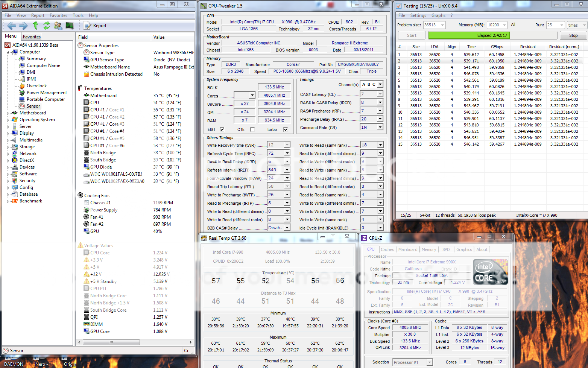
Task: Switch to the Favorites tab in AIDA64
Action: (32, 37)
